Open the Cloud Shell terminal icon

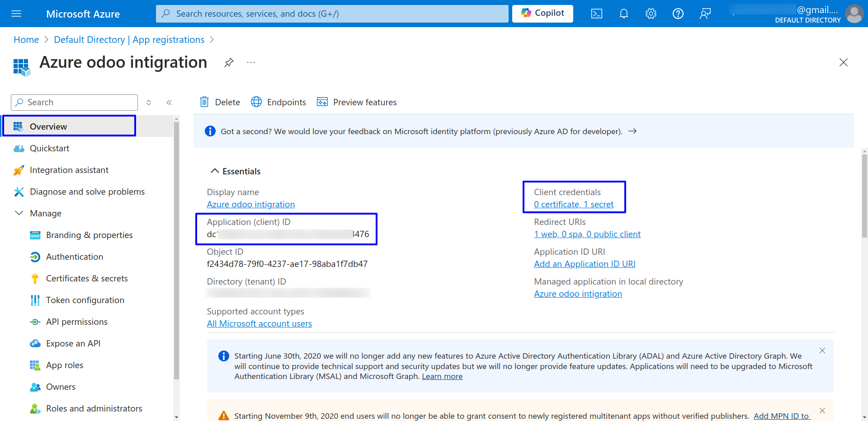coord(596,14)
